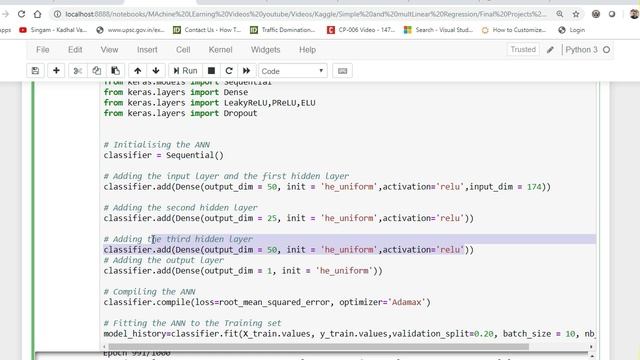Click the 'classifier = Sequential()' line
The image size is (640, 360).
point(163,155)
